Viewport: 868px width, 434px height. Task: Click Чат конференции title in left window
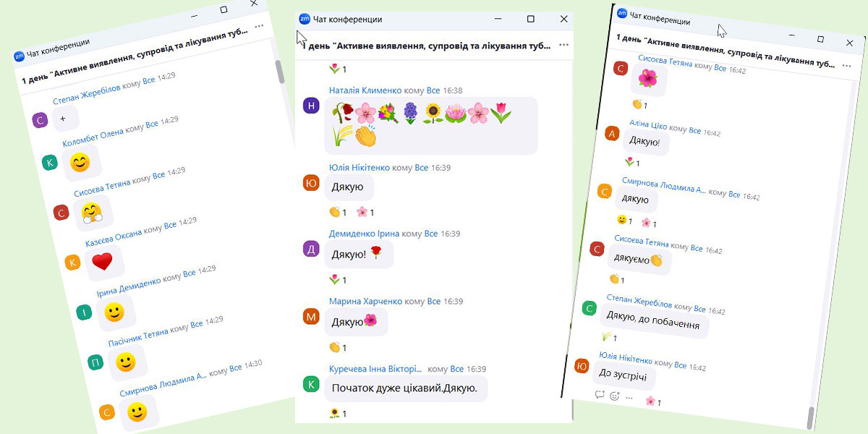[58, 48]
